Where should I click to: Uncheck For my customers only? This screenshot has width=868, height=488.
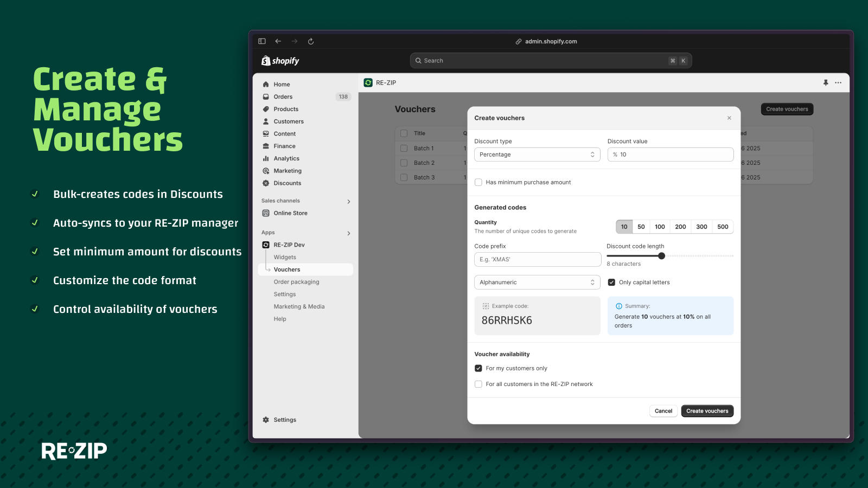tap(478, 368)
